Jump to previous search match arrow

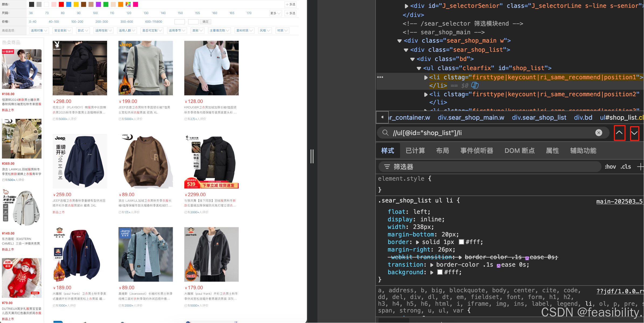point(619,133)
